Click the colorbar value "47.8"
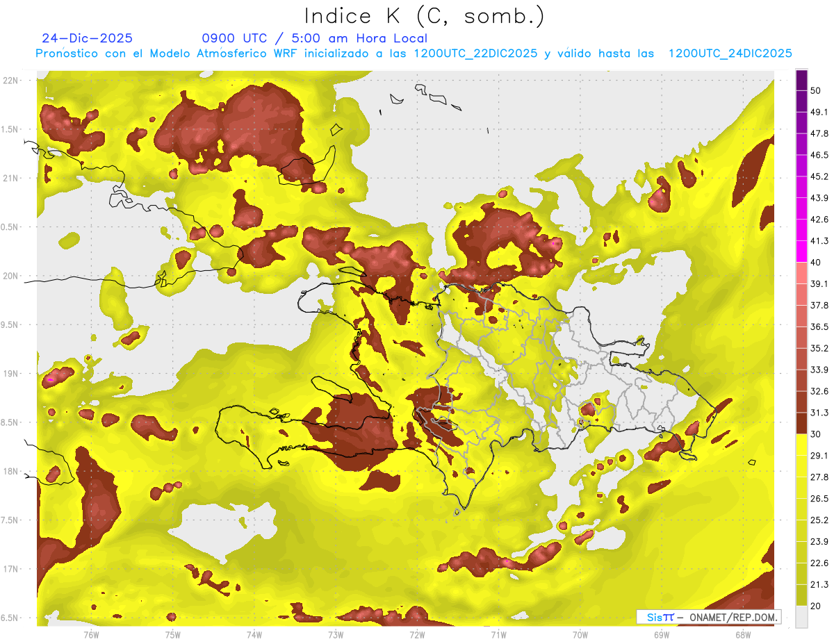Image resolution: width=834 pixels, height=644 pixels. point(819,133)
